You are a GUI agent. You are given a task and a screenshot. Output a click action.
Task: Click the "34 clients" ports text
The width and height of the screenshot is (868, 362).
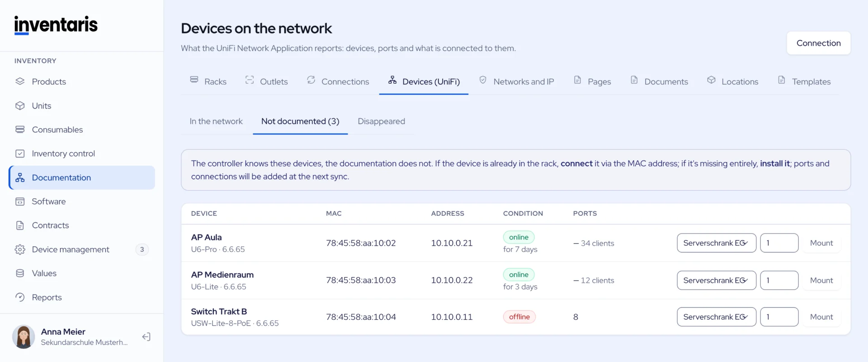(x=597, y=243)
